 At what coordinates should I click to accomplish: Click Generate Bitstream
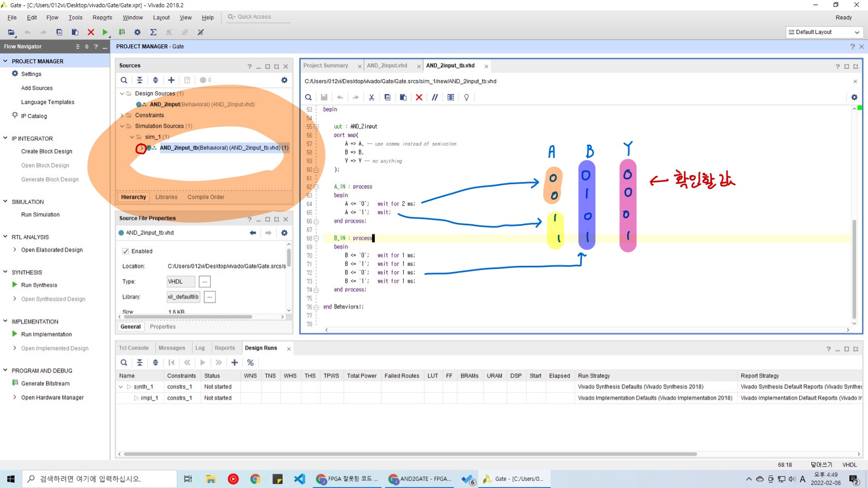[x=45, y=383]
